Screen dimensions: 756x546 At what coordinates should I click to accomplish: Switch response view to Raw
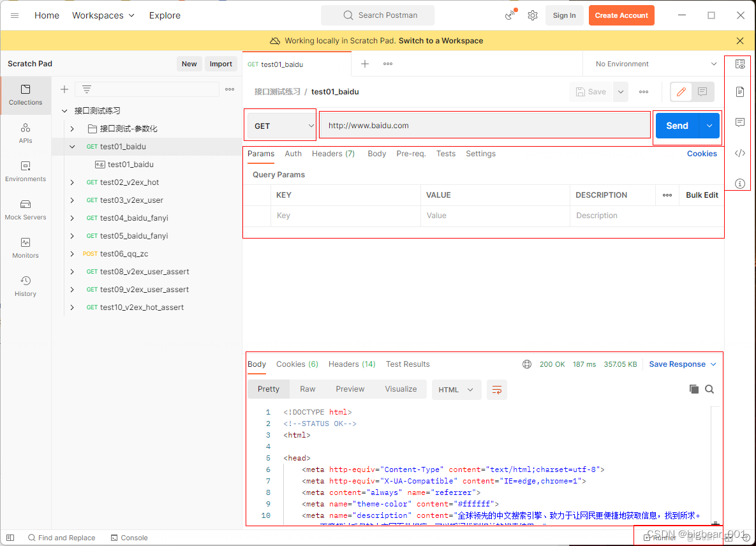(307, 389)
